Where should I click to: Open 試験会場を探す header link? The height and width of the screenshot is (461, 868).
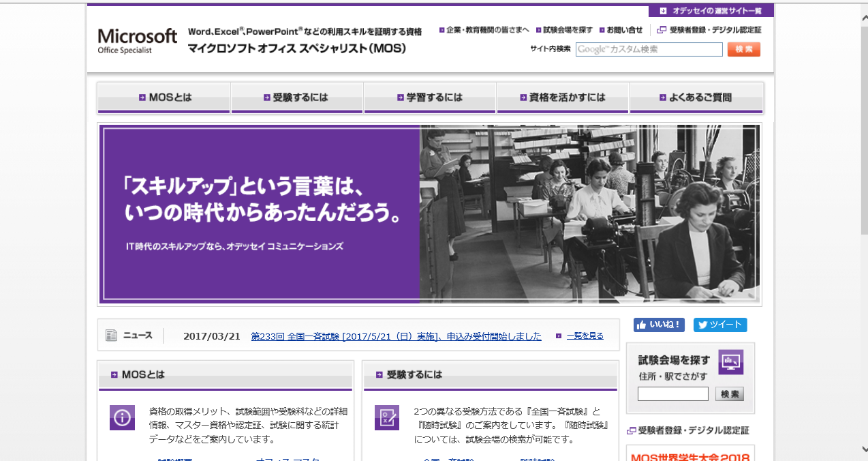point(564,30)
